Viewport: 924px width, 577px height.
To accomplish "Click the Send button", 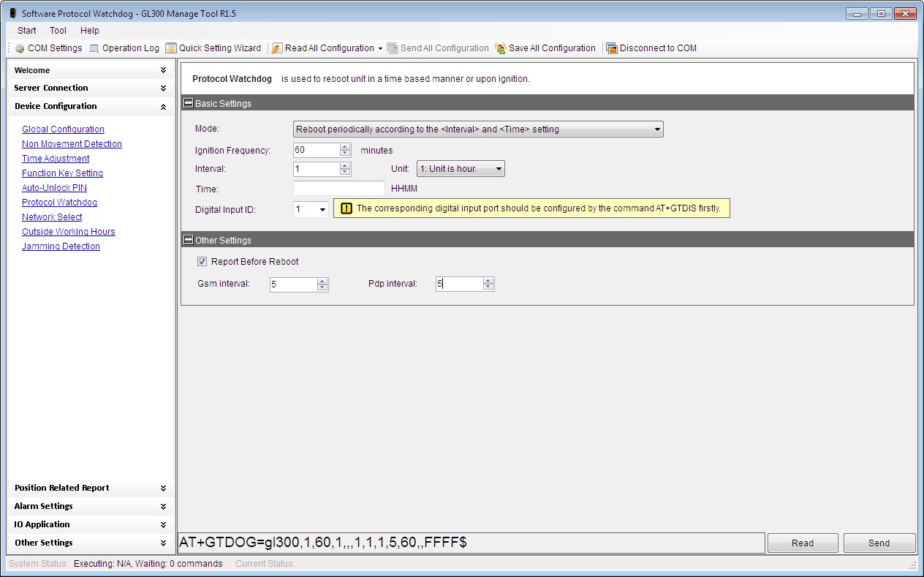I will [879, 543].
